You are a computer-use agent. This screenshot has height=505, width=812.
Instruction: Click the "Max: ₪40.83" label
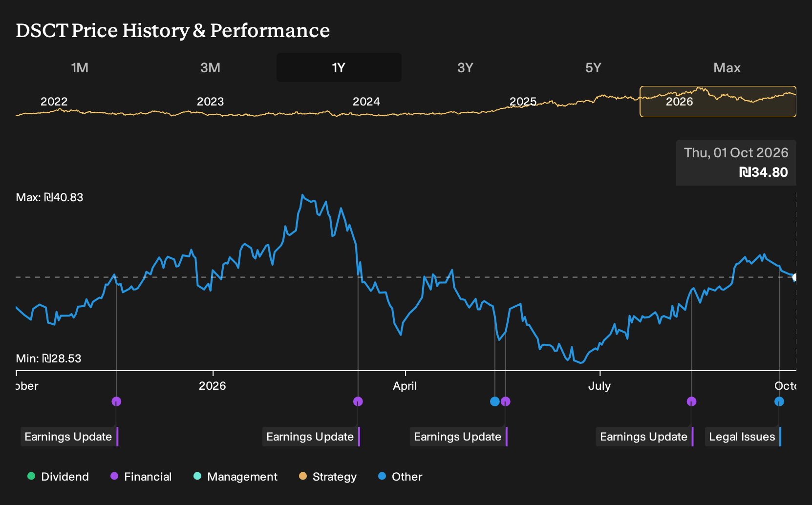click(x=49, y=197)
